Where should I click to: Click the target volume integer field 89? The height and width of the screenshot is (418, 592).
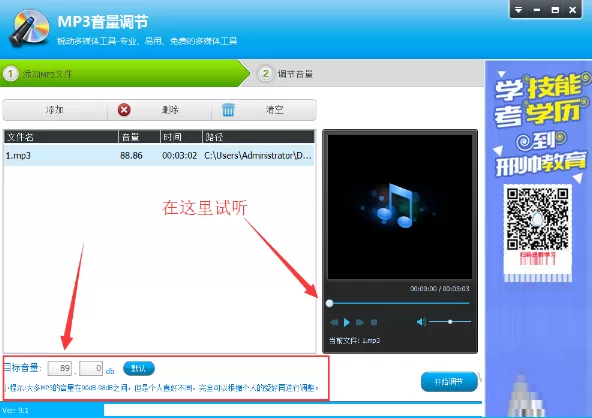(60, 368)
